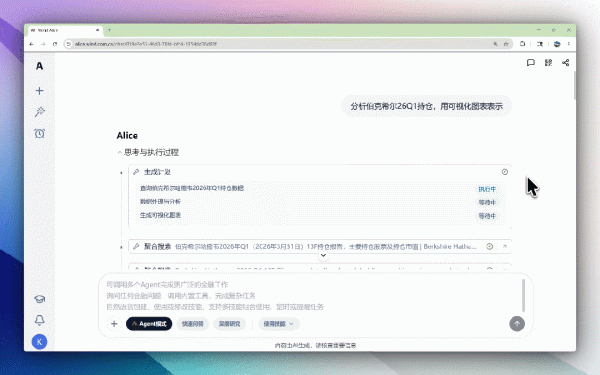The width and height of the screenshot is (600, 375).
Task: Close the Wind Alice browser tab
Action: (x=97, y=30)
